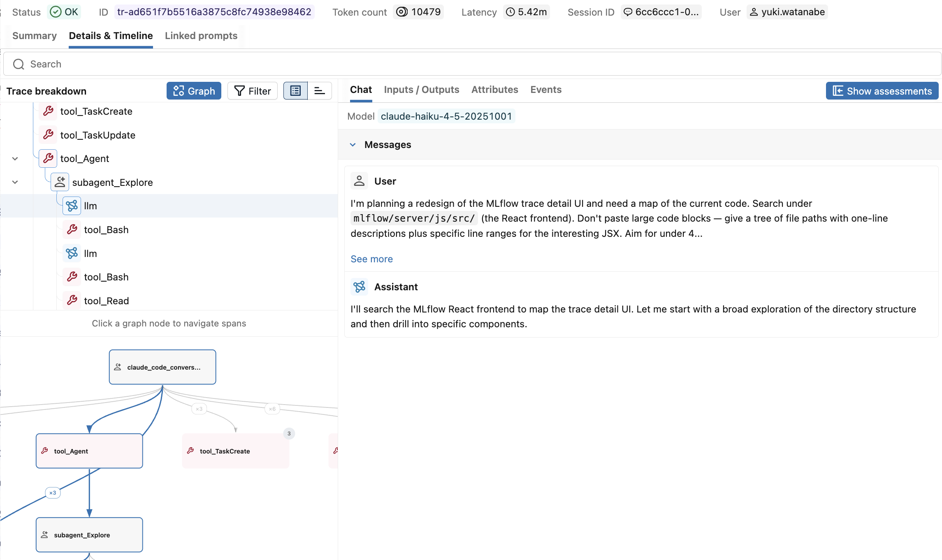Screen dimensions: 942x560
Task: Click the yuki.watanabe user tag
Action: pos(787,12)
